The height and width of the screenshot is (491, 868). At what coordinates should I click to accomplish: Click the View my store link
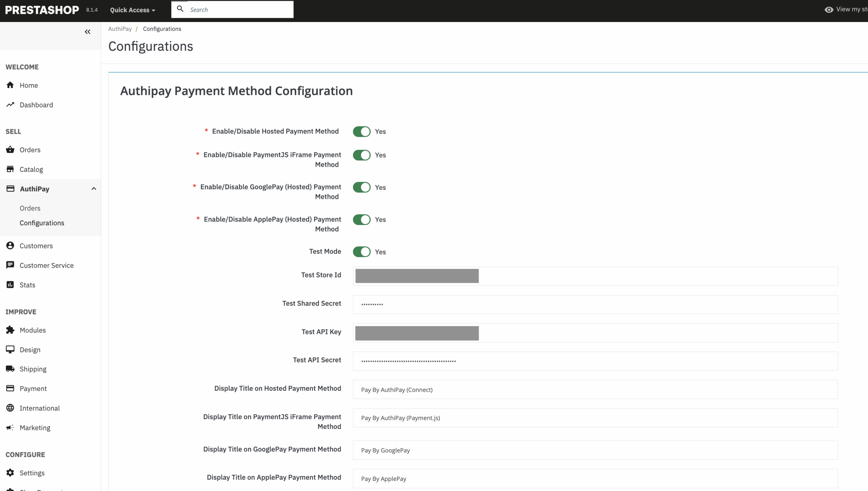point(848,9)
